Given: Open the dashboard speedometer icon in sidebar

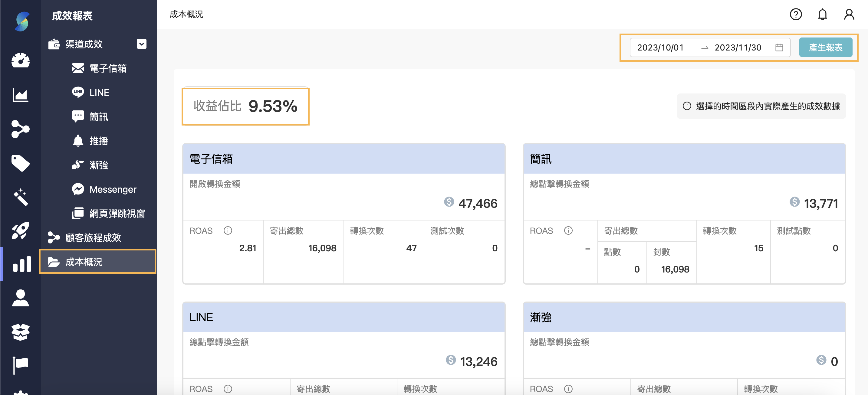Looking at the screenshot, I should click(20, 61).
